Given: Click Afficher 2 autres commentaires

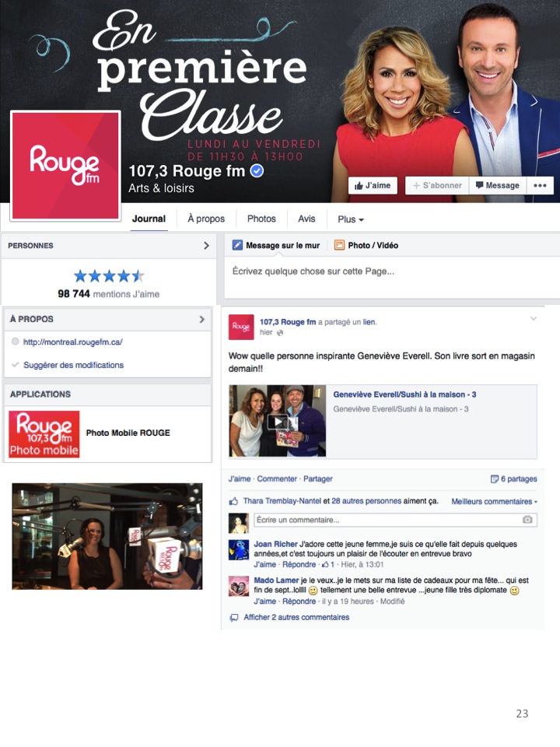Looking at the screenshot, I should [296, 617].
